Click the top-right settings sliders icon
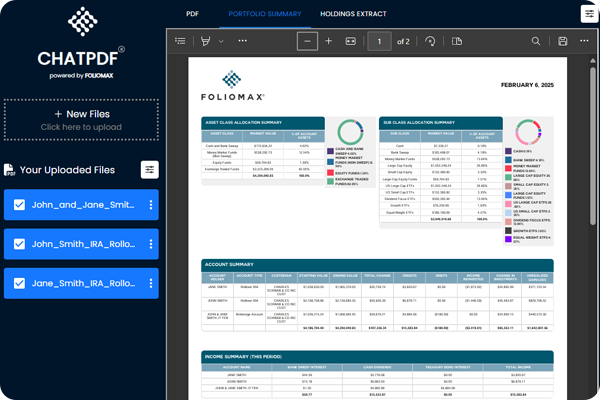 coord(589,14)
